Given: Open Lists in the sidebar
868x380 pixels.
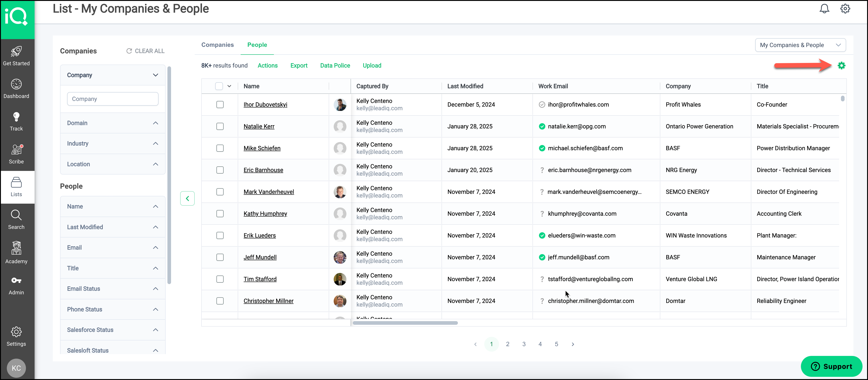Looking at the screenshot, I should point(16,187).
